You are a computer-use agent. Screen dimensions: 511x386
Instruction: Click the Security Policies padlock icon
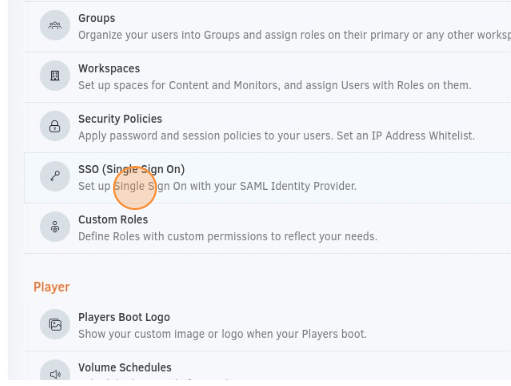pyautogui.click(x=55, y=126)
